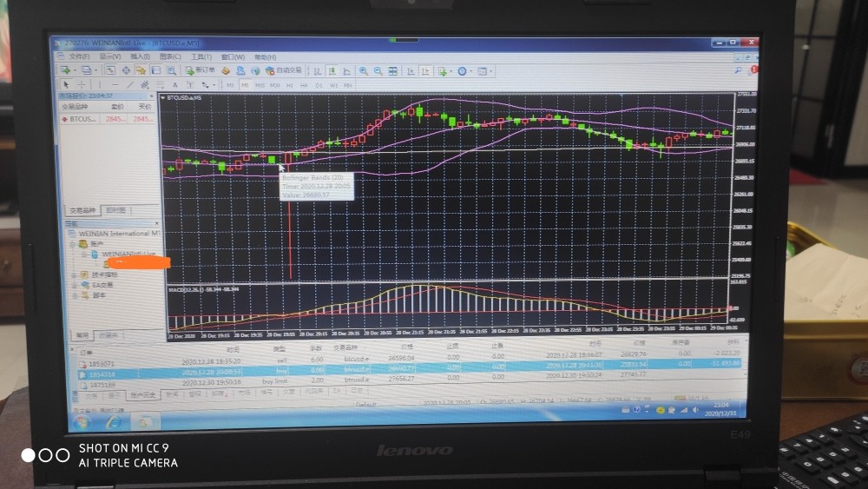Expand the New Chart dropdown arrow
Viewport: 868px width, 489px height.
75,71
